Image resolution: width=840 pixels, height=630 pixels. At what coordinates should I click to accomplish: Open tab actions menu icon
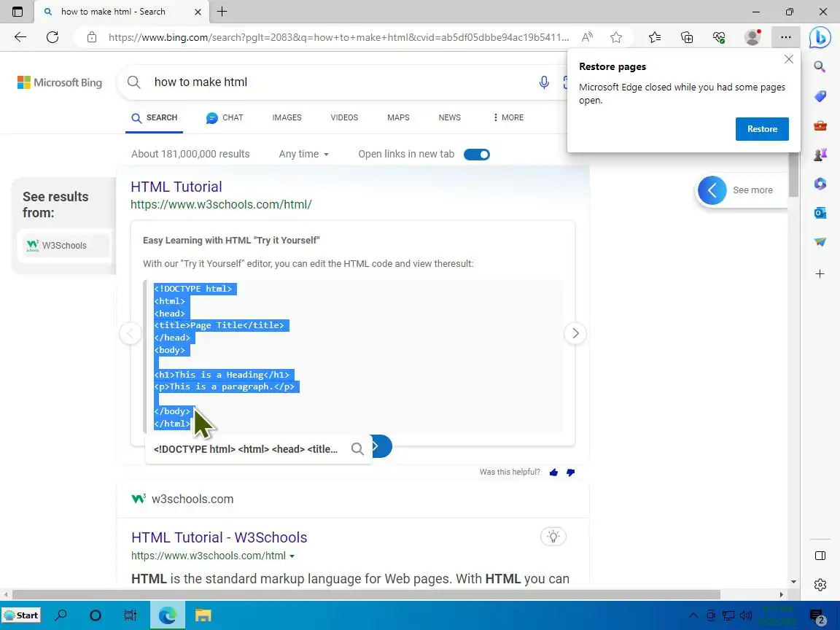[x=17, y=11]
